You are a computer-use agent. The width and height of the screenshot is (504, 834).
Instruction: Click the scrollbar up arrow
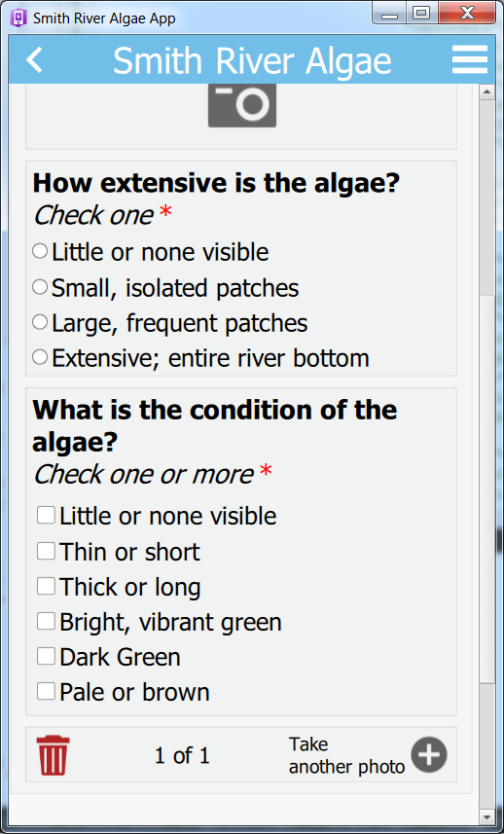[487, 92]
